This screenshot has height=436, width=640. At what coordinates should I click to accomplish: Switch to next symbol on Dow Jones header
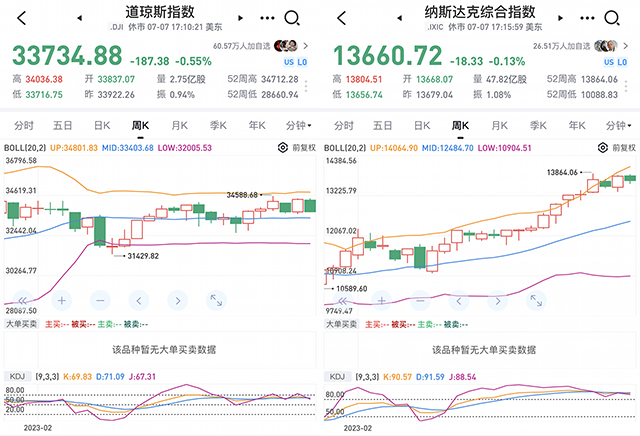(240, 18)
